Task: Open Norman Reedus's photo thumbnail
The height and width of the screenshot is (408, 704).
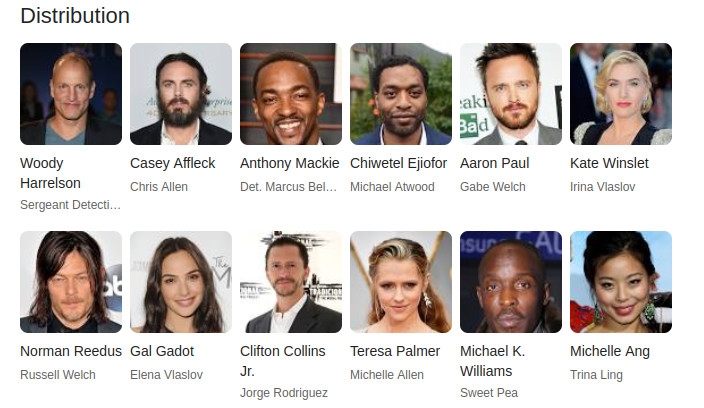Action: point(71,282)
